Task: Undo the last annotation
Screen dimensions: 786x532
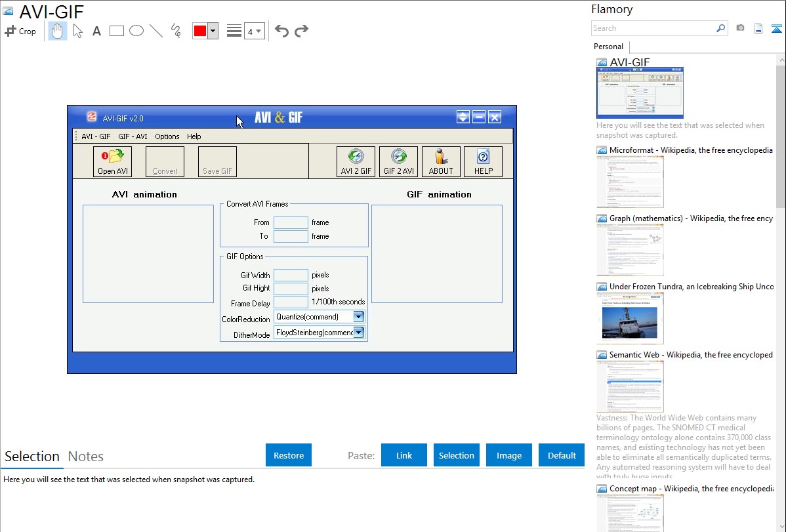Action: [281, 31]
